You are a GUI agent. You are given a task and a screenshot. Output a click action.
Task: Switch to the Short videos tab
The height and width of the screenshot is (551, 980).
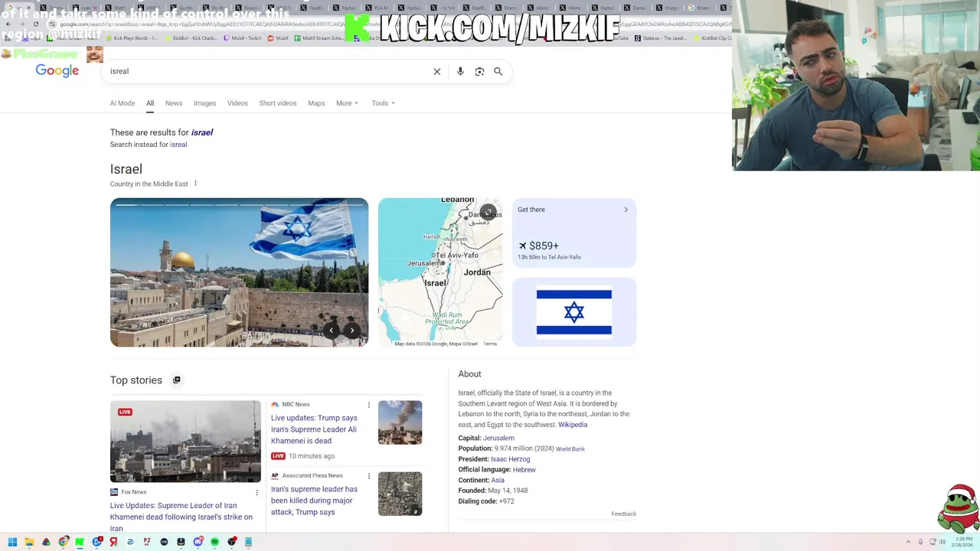pos(278,103)
